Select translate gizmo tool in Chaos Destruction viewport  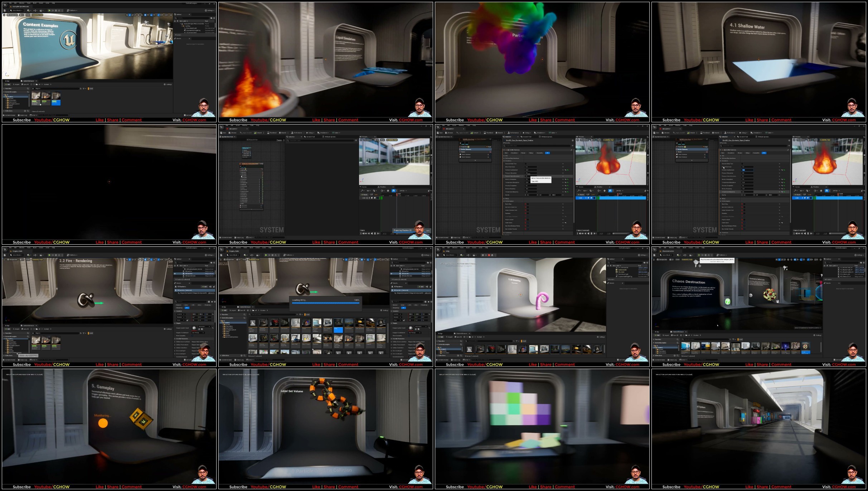(779, 260)
